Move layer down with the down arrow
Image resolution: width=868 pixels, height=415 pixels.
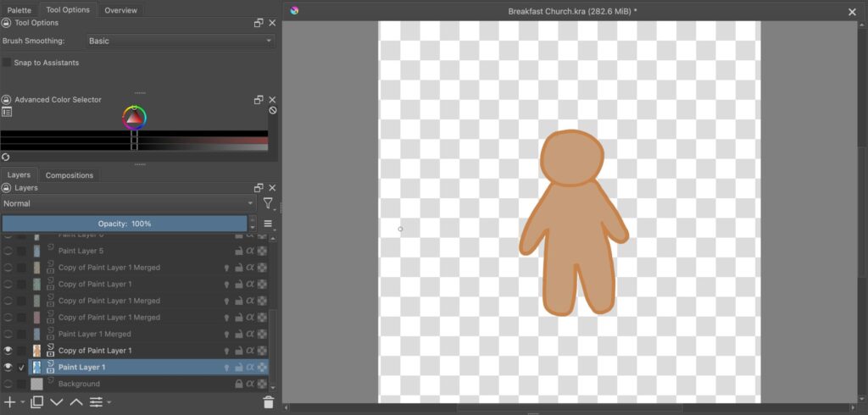pyautogui.click(x=57, y=402)
